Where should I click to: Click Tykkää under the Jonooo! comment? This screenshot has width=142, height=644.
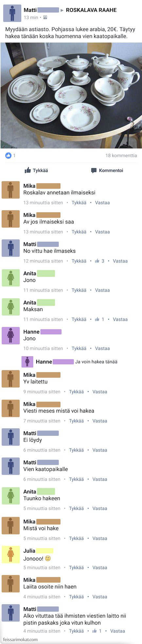click(76, 567)
